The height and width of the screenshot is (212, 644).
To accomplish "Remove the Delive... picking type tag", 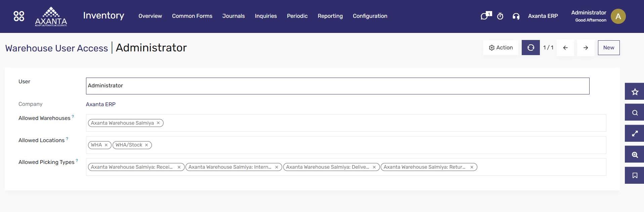I will 374,167.
